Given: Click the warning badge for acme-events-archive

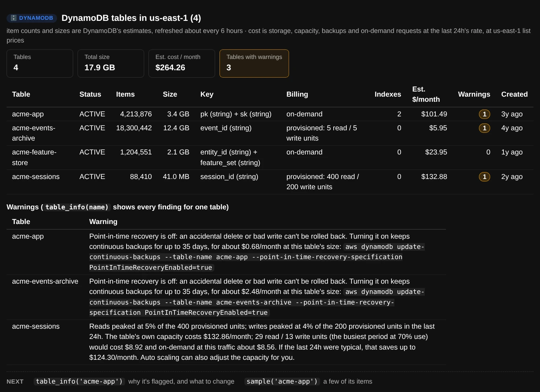Looking at the screenshot, I should coord(484,128).
